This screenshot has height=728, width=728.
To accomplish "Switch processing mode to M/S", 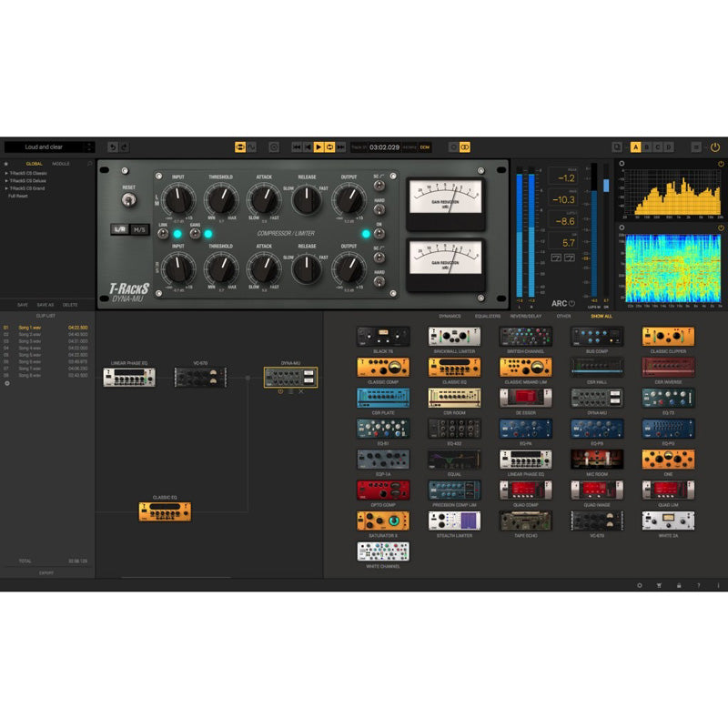I will pyautogui.click(x=139, y=229).
